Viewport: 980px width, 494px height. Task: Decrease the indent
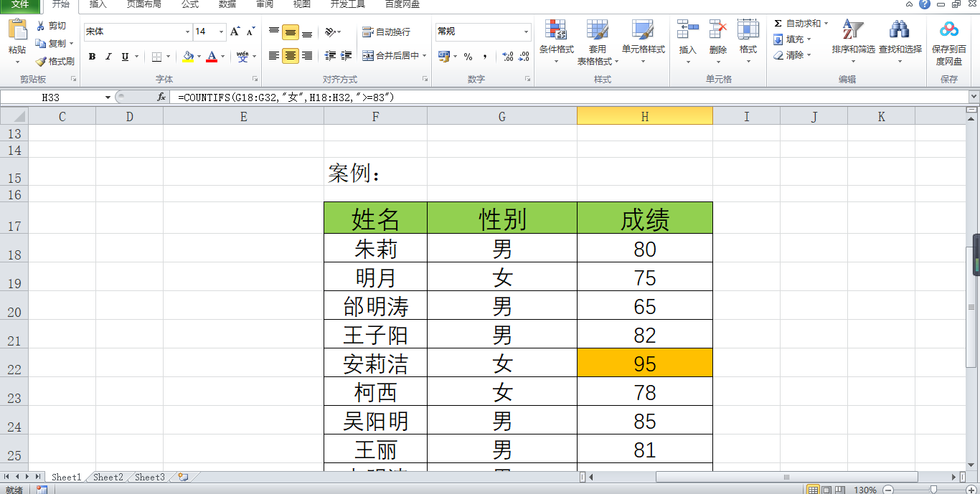point(330,56)
